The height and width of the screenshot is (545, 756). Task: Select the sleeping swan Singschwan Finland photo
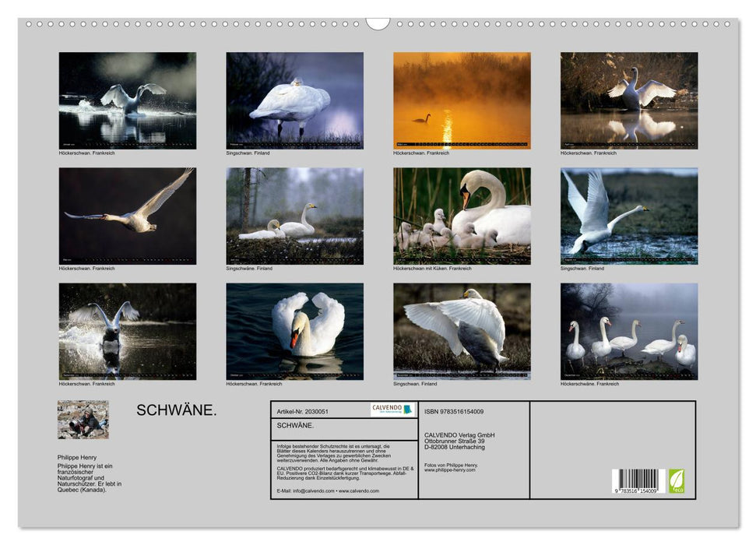(296, 100)
